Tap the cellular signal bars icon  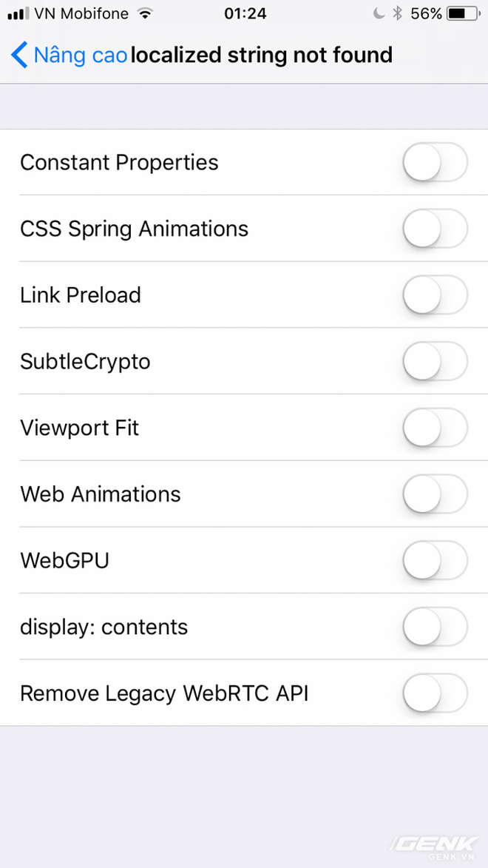click(18, 13)
